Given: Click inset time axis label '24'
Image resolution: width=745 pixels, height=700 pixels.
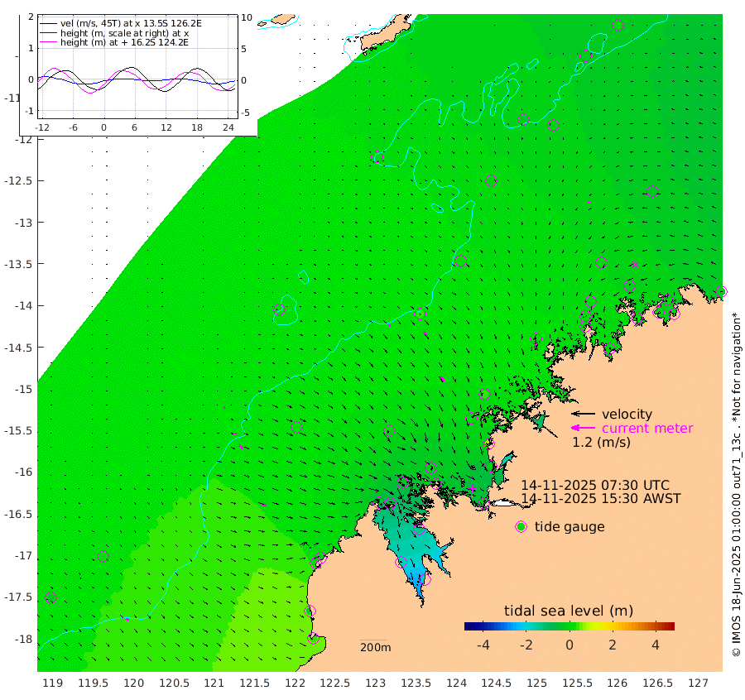Looking at the screenshot, I should tap(228, 127).
